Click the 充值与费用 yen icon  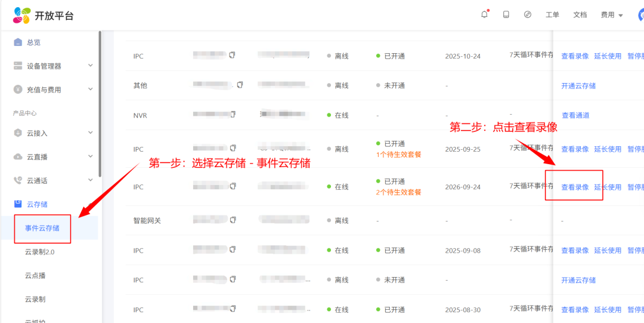click(18, 90)
